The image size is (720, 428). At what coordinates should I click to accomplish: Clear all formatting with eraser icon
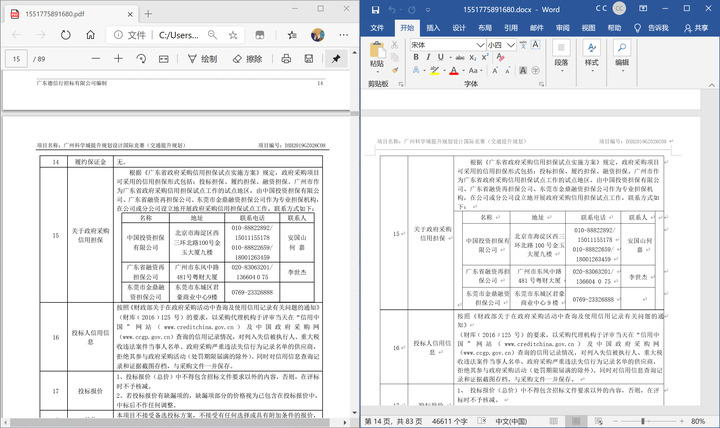(x=501, y=57)
